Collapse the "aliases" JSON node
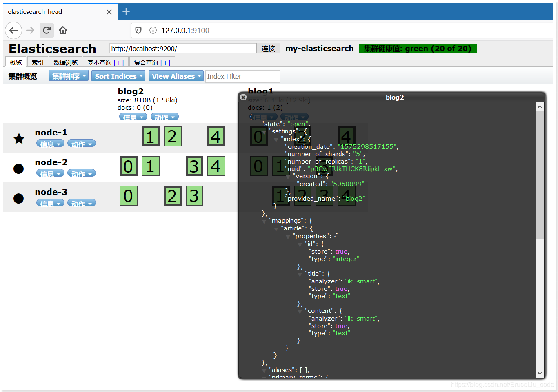 pyautogui.click(x=264, y=371)
